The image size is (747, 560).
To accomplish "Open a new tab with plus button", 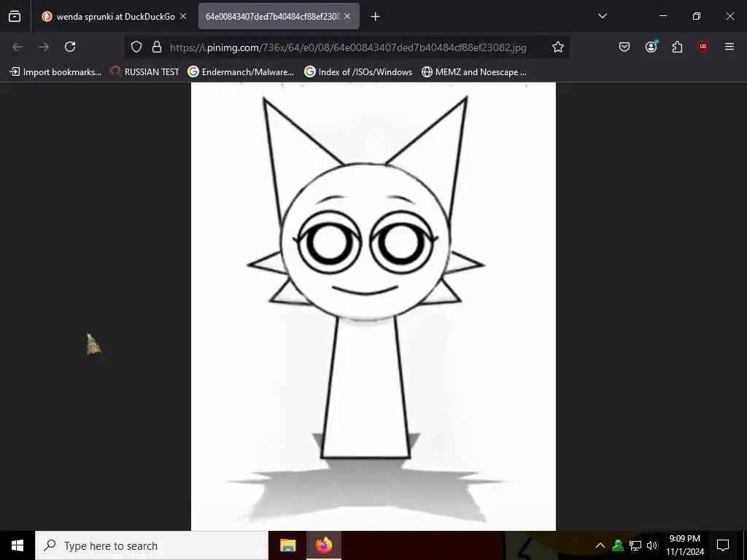I will pos(376,17).
